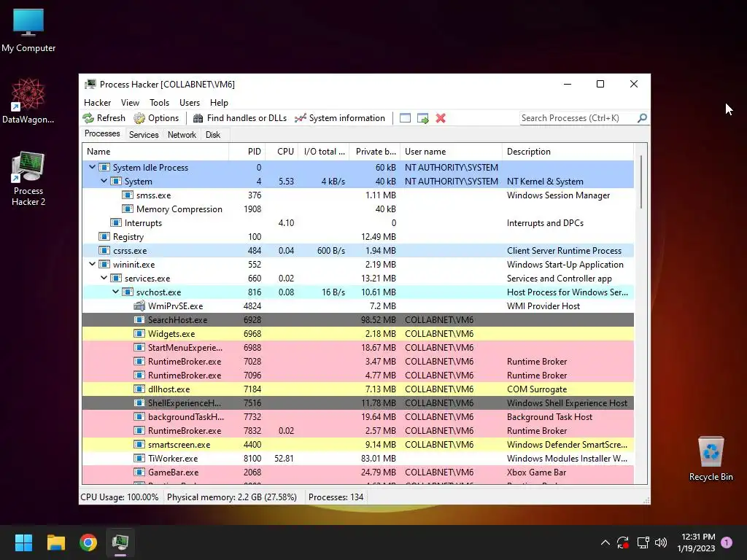Click the dllhost.exe process icon
Screen dimensions: 747x560
(139, 389)
